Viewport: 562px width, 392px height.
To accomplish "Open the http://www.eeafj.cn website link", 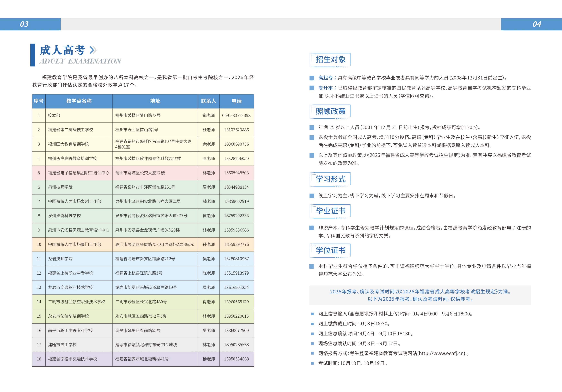I will (441, 354).
